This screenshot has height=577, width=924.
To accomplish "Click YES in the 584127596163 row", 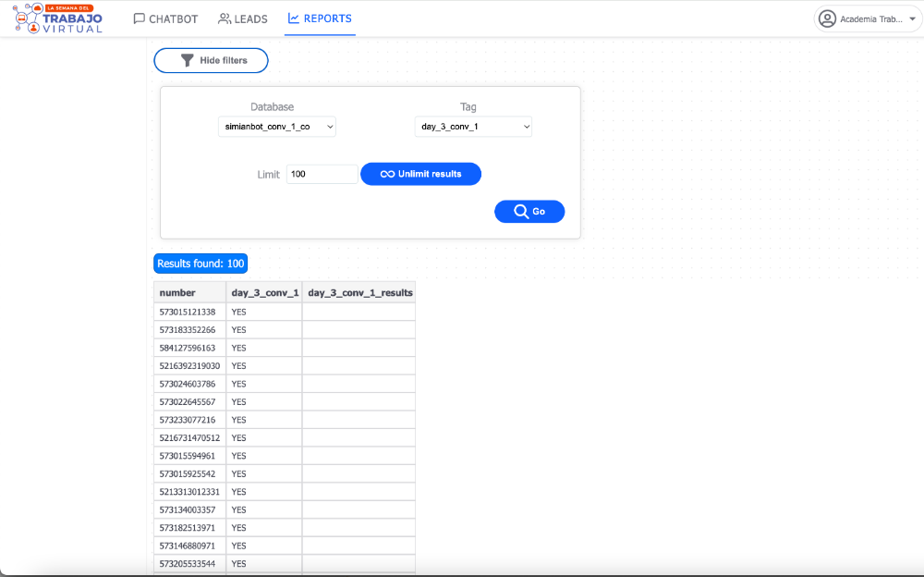I will tap(238, 348).
